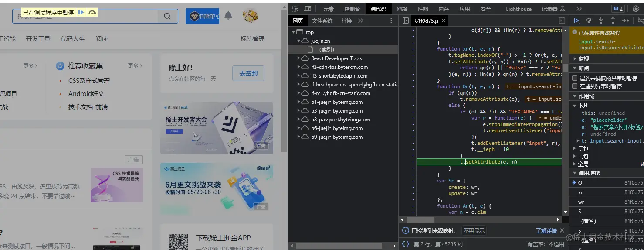The height and width of the screenshot is (250, 644).
Task: Step over from the page paused overlay
Action: 92,13
